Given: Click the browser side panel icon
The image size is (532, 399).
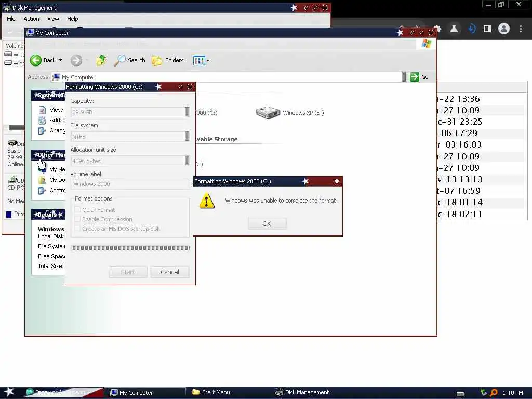Looking at the screenshot, I should [x=487, y=29].
